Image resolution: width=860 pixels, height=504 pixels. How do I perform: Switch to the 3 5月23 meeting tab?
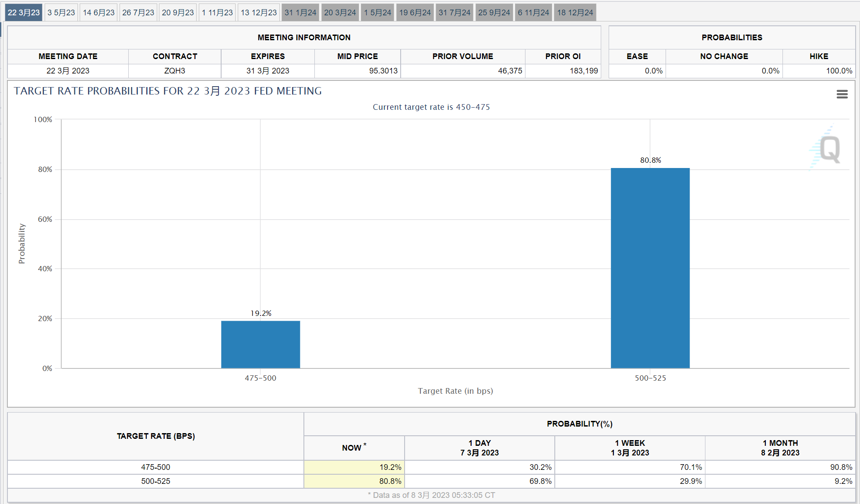[61, 12]
